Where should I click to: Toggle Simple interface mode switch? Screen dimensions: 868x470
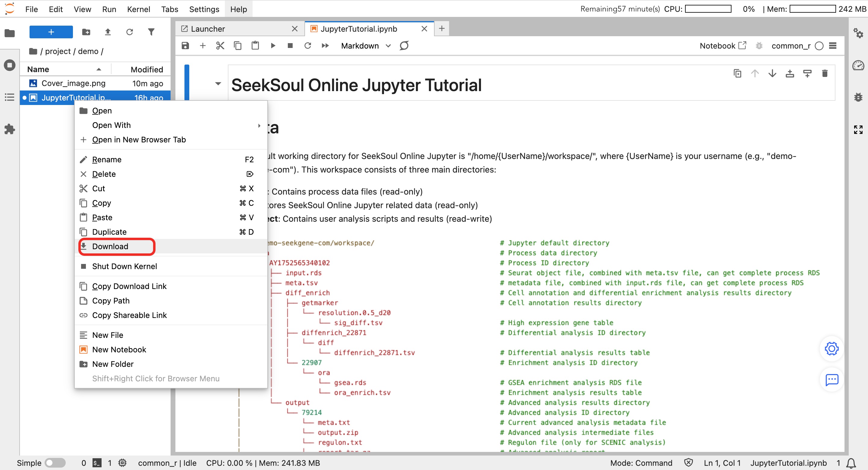(55, 462)
